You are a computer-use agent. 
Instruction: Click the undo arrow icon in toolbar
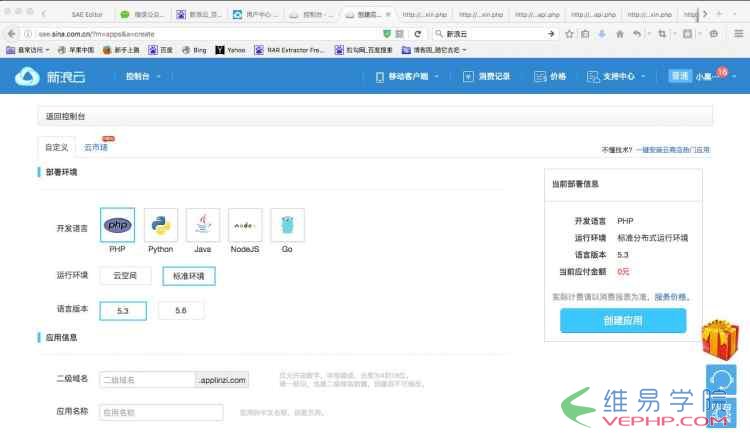coord(637,34)
